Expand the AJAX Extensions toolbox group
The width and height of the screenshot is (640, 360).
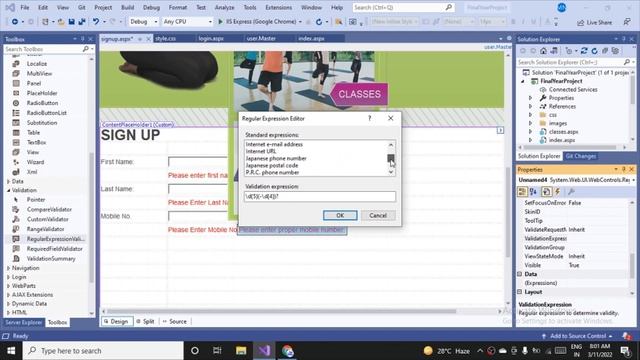click(x=9, y=295)
